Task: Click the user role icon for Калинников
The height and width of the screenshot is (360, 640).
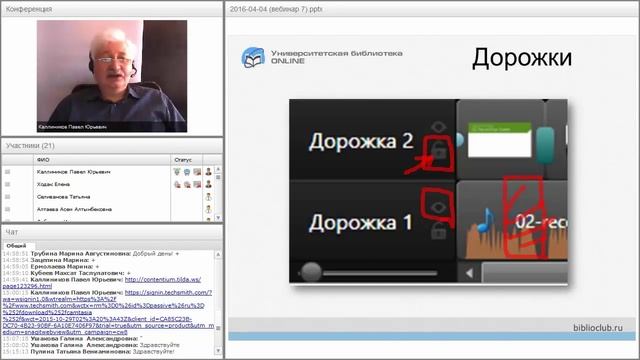Action: (x=209, y=172)
